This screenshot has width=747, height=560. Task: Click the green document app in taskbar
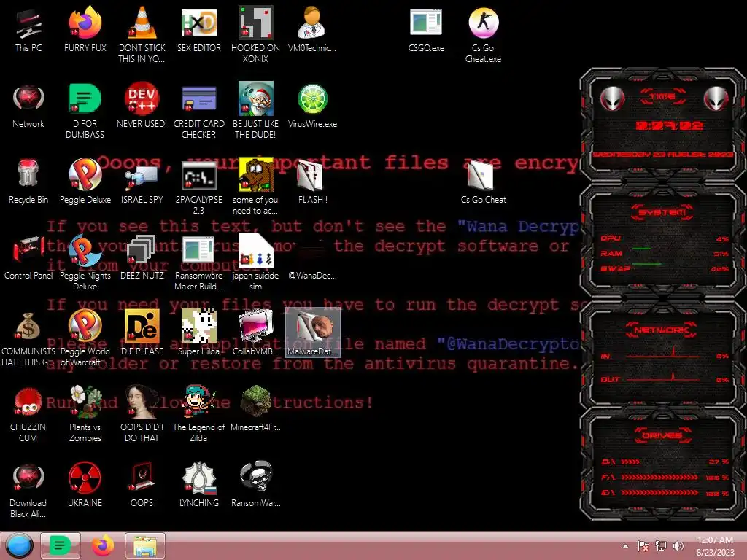pos(61,545)
